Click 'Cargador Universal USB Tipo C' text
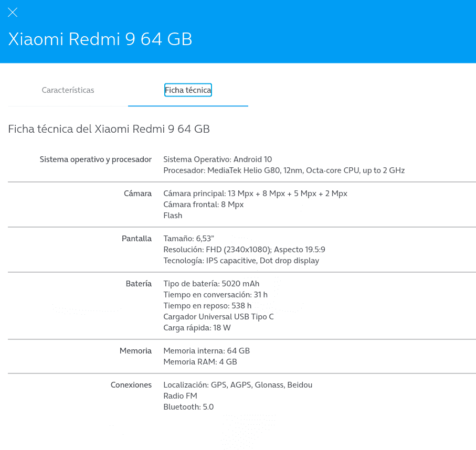Viewport: 476px width, 450px height. coord(218,317)
